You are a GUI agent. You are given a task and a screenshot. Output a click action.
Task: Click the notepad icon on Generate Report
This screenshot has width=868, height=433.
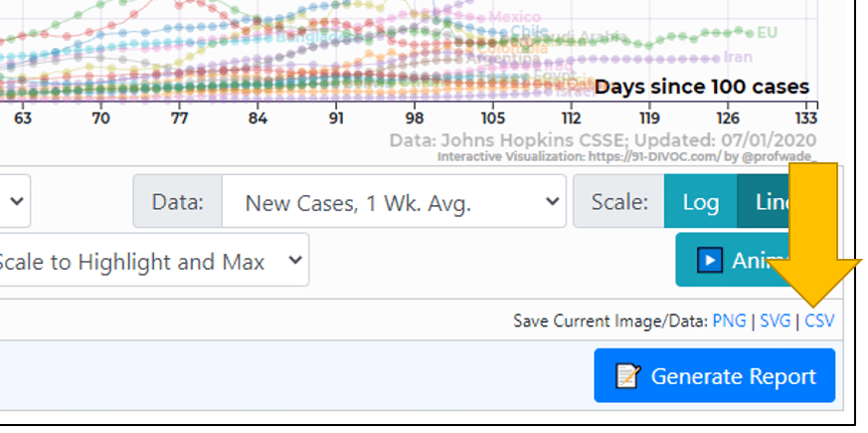[x=627, y=376]
